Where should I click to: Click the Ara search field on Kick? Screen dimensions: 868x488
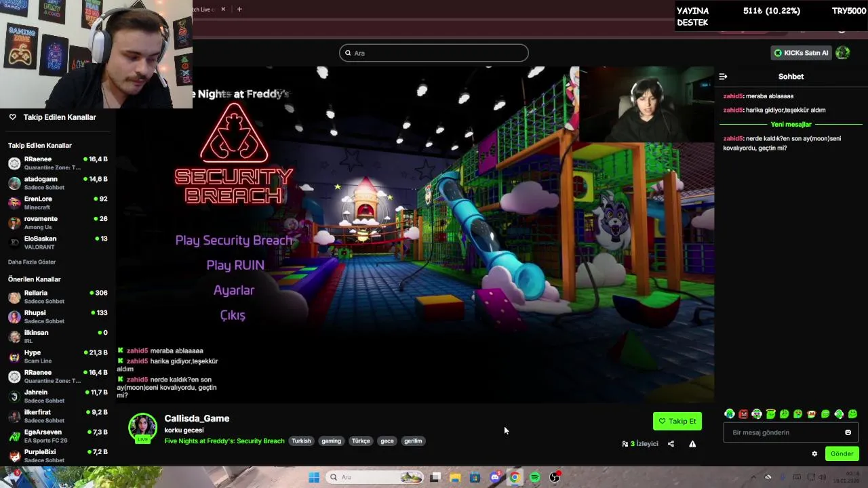point(434,53)
